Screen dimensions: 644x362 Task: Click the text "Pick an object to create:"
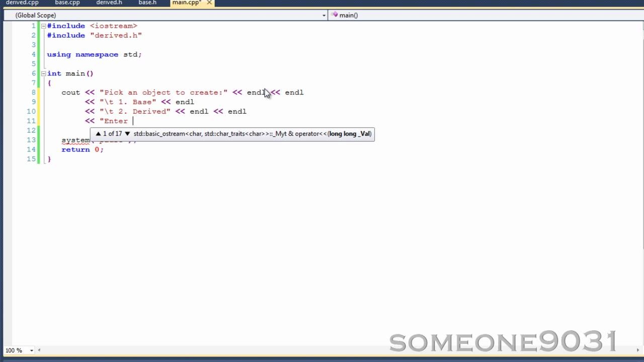[x=164, y=93]
